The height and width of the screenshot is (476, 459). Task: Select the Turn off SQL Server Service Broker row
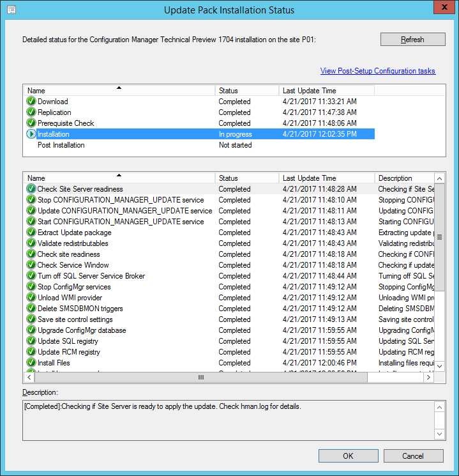[x=230, y=275]
